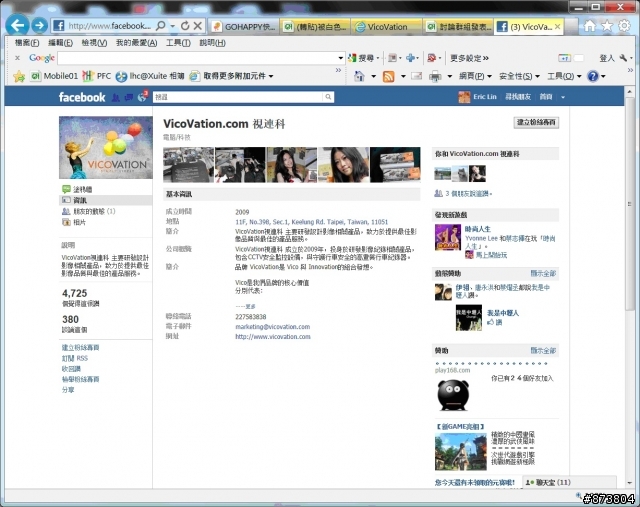This screenshot has width=640, height=507.
Task: Open browser Home icon
Action: coord(590,26)
